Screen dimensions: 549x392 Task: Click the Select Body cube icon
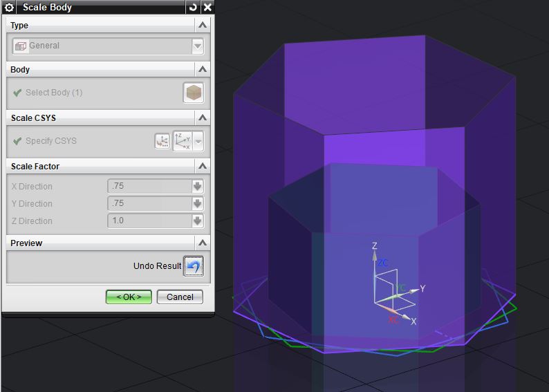(x=194, y=93)
